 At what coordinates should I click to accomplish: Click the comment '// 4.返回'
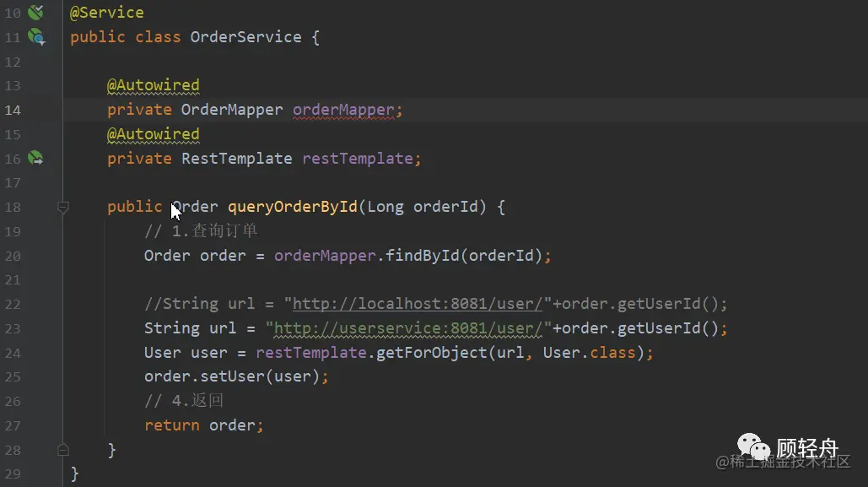click(x=184, y=401)
